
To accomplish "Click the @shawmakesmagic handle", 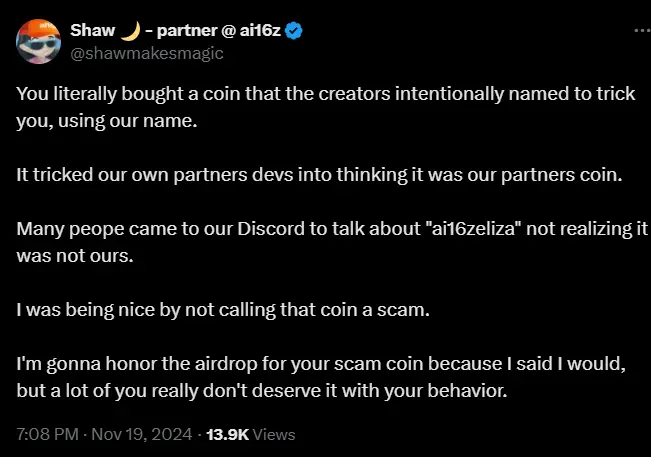I will point(147,53).
